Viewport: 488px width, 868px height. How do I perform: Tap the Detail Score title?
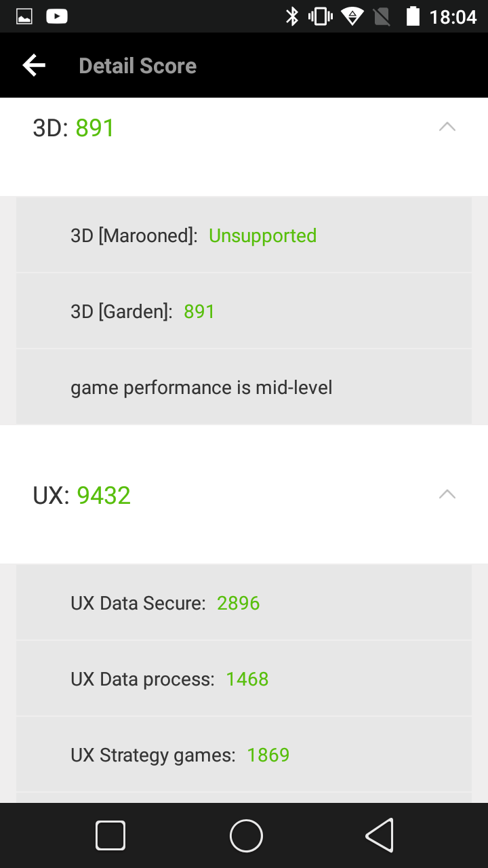coord(138,66)
